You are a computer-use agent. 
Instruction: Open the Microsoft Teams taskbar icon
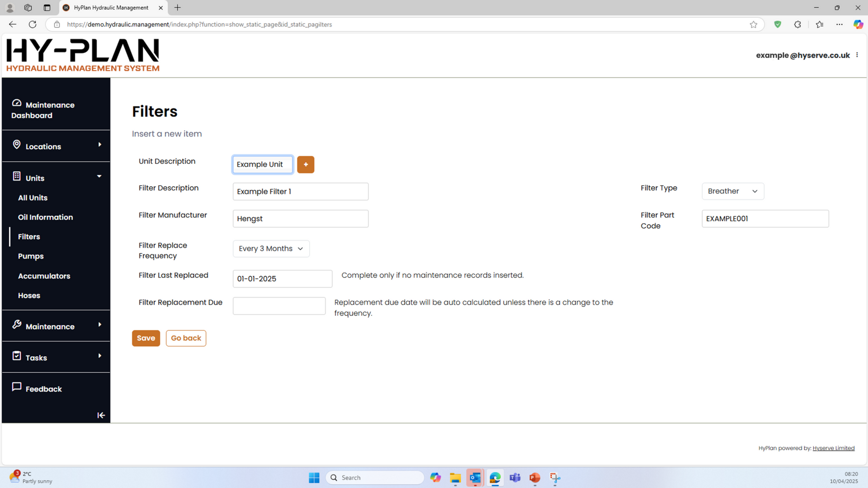click(x=515, y=477)
